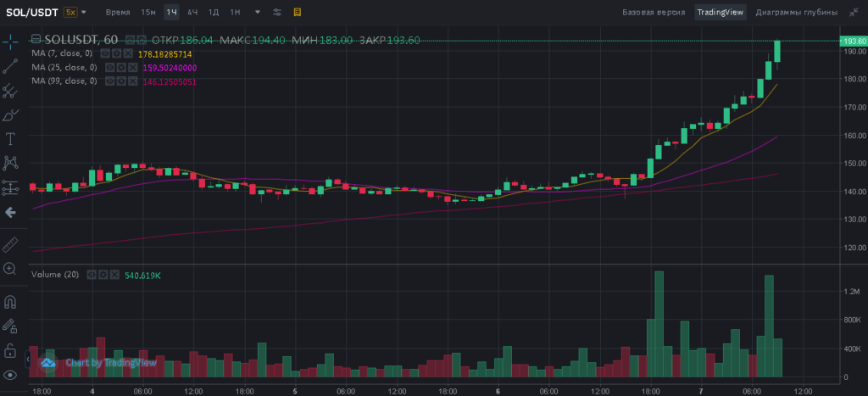
Task: Select the trend line drawing tool
Action: tap(11, 64)
